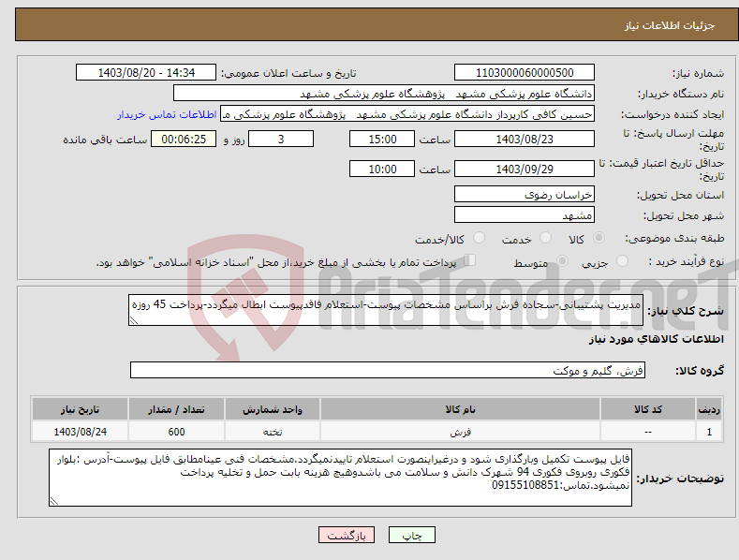Click the resize handle of description textarea
739x560 pixels.
134,320
